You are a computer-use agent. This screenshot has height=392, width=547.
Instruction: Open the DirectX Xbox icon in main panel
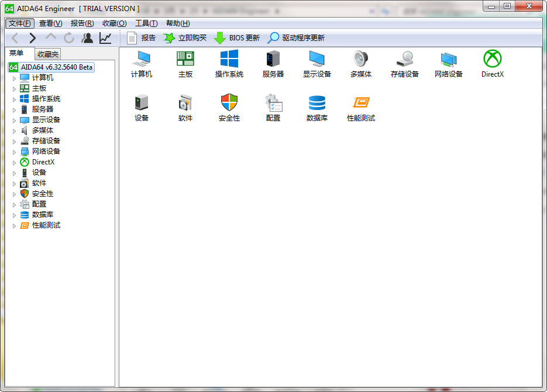click(493, 64)
